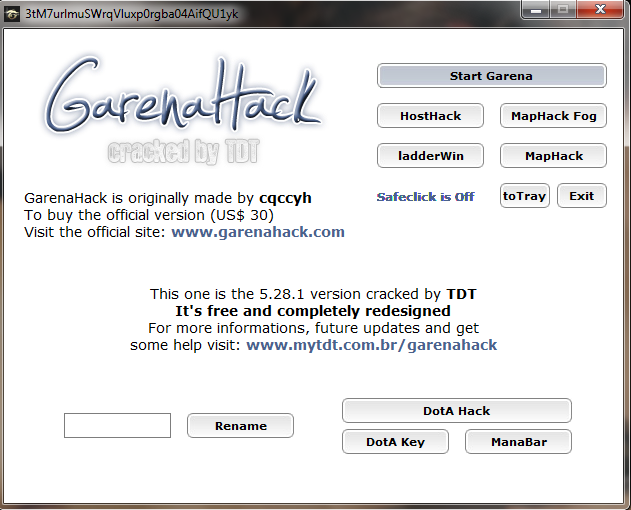Click the ladderWin button
Image resolution: width=631 pixels, height=510 pixels.
point(430,156)
